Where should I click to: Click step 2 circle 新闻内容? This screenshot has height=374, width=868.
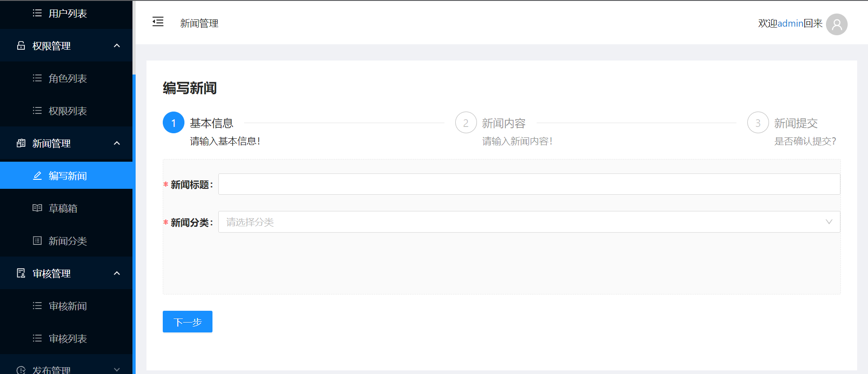(x=466, y=122)
